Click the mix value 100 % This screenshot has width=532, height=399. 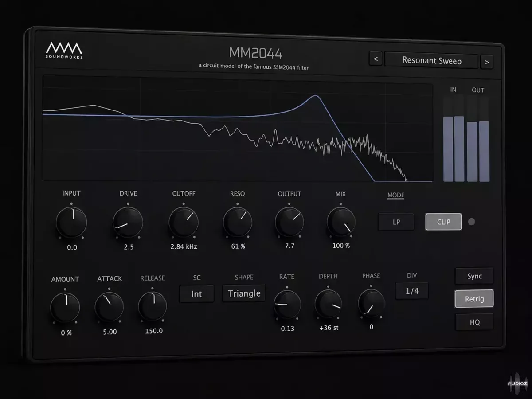[341, 246]
